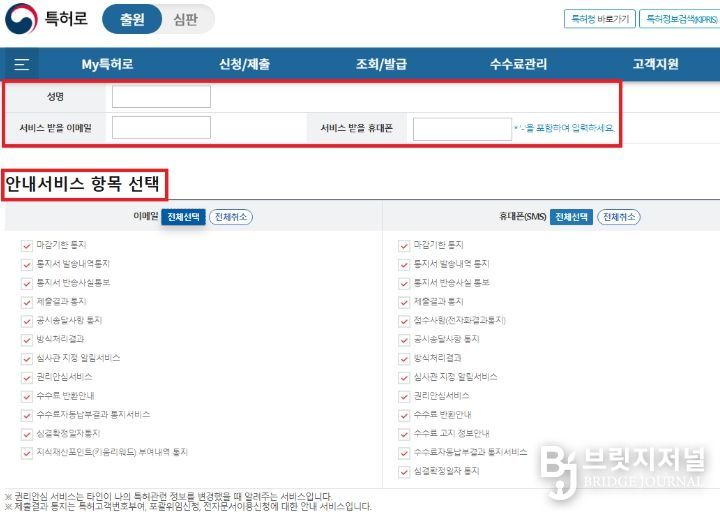The height and width of the screenshot is (518, 720).
Task: Toggle email 심사관 지정 알림서비스 checkbox
Action: [x=27, y=359]
